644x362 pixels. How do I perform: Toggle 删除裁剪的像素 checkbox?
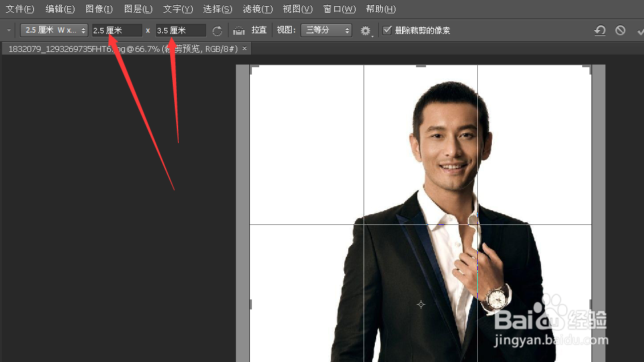click(387, 30)
